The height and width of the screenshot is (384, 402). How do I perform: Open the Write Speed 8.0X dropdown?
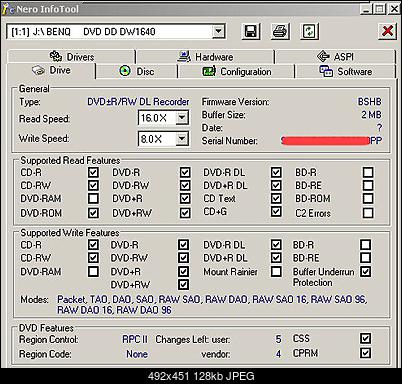tap(182, 138)
